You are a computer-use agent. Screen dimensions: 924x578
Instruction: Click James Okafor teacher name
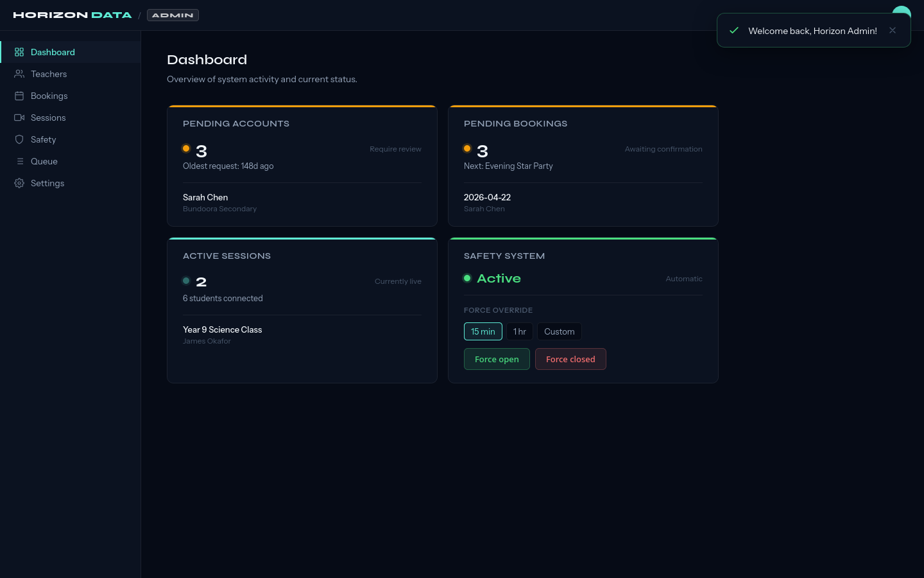(x=207, y=341)
